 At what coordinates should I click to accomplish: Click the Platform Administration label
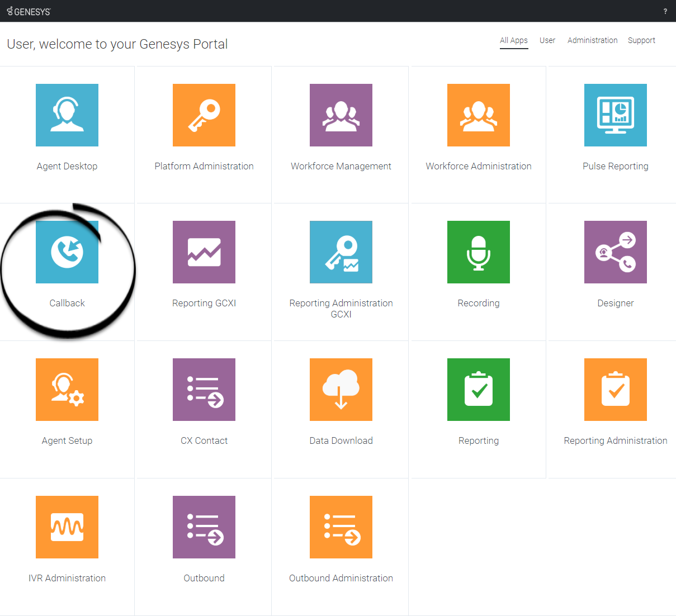204,166
